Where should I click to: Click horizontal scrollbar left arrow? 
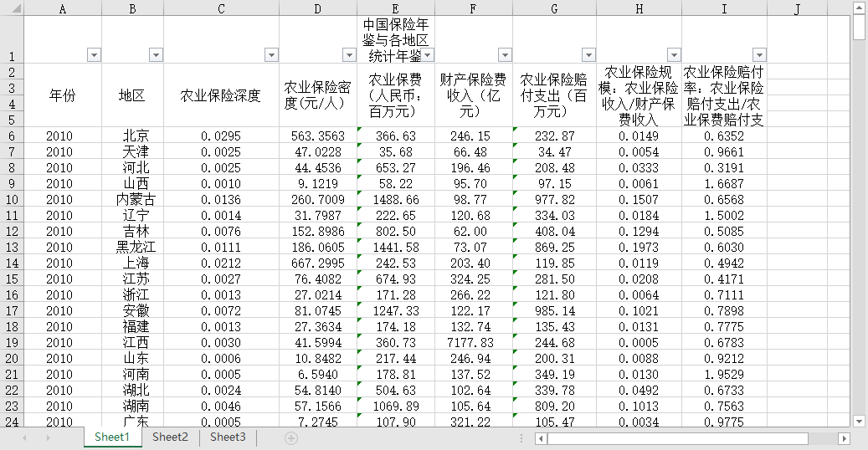[541, 439]
